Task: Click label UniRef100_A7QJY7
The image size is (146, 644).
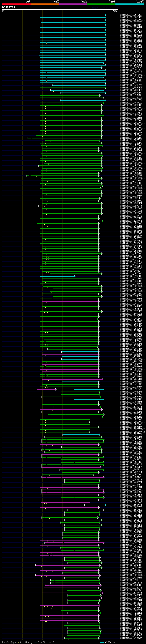Action: pos(131,85)
